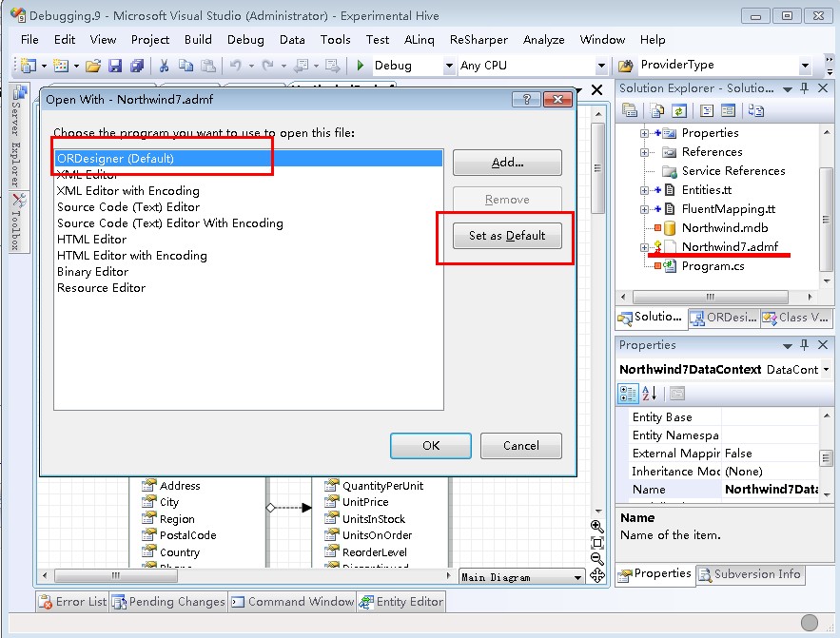Open the ReSharper menu
The width and height of the screenshot is (840, 638).
coord(479,40)
